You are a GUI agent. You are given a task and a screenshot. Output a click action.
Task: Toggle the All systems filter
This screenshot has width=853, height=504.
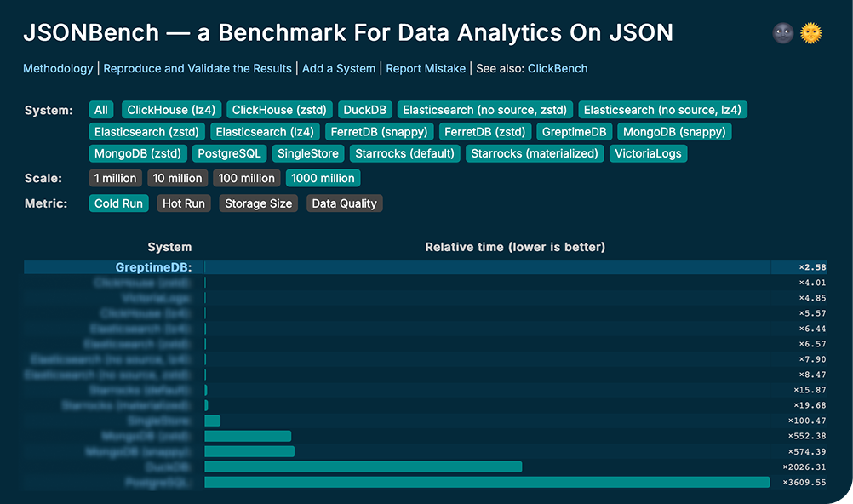click(x=101, y=110)
